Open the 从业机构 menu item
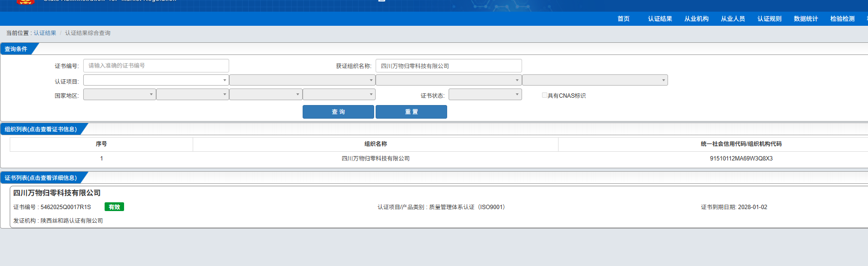This screenshot has width=868, height=266. point(696,19)
